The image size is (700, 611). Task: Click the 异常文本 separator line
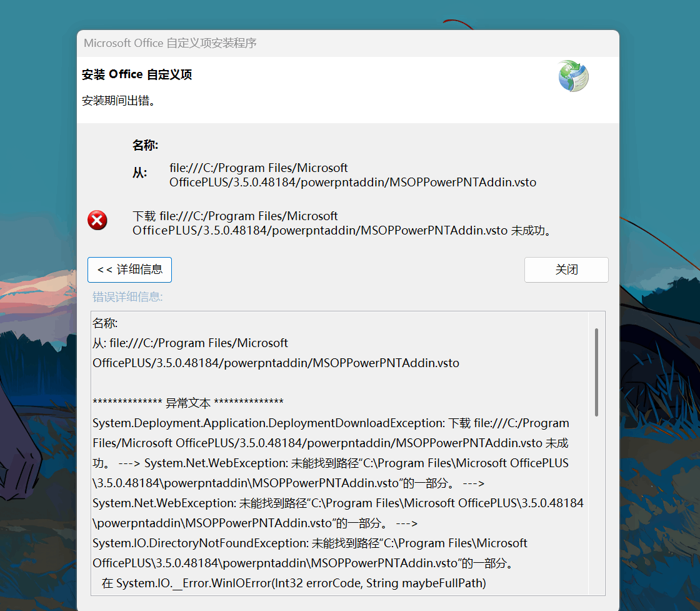click(x=188, y=402)
